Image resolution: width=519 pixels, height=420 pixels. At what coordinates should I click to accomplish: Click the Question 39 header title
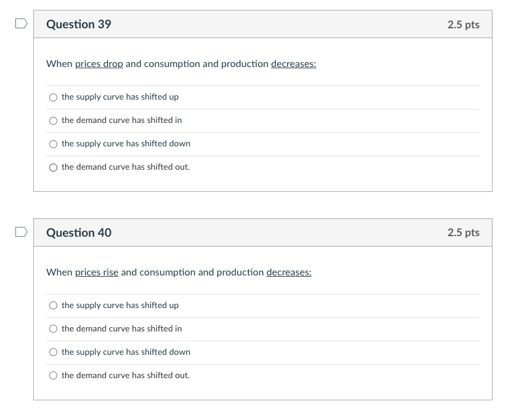pos(79,24)
